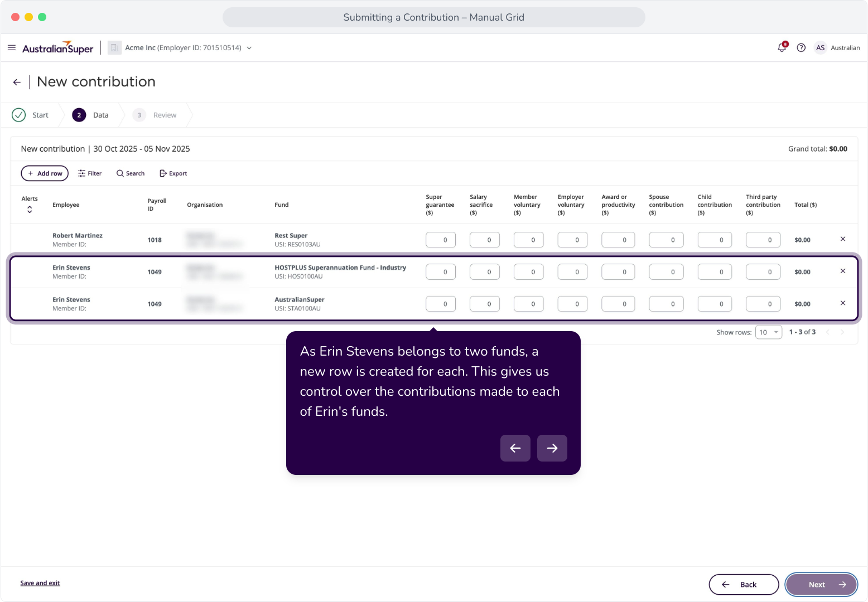
Task: Click Award or productivity field in HOSTPLUS row
Action: click(x=618, y=272)
